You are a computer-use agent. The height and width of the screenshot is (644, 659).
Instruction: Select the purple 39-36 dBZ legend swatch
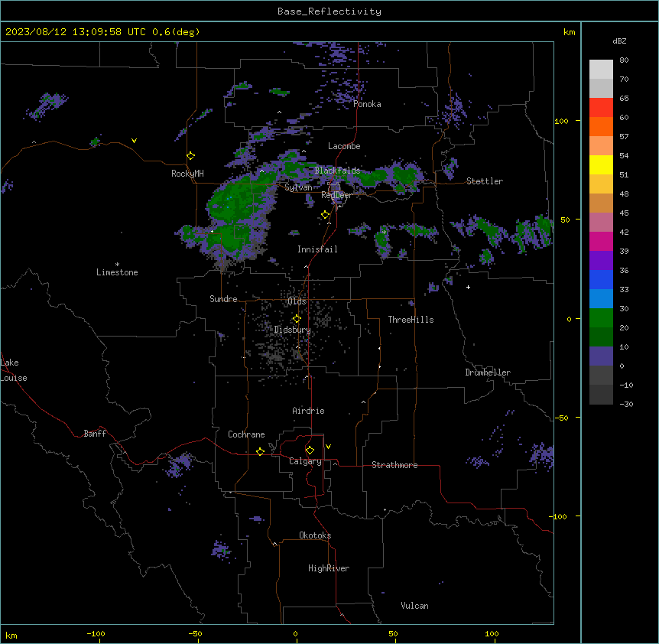pos(601,261)
